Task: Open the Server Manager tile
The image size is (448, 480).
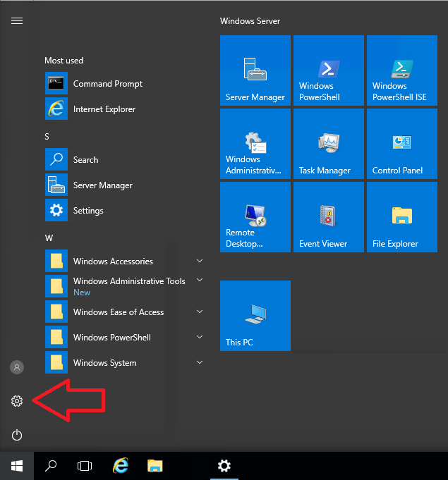Action: pos(255,70)
